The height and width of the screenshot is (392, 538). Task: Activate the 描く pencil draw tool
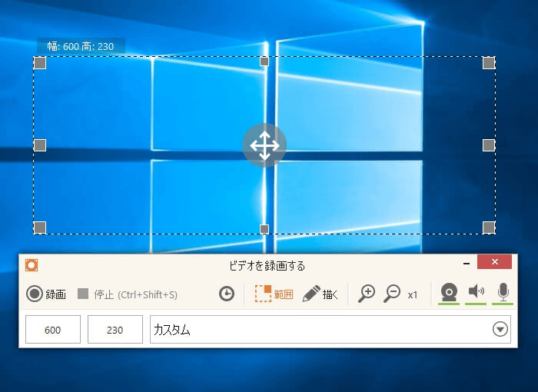tap(320, 294)
